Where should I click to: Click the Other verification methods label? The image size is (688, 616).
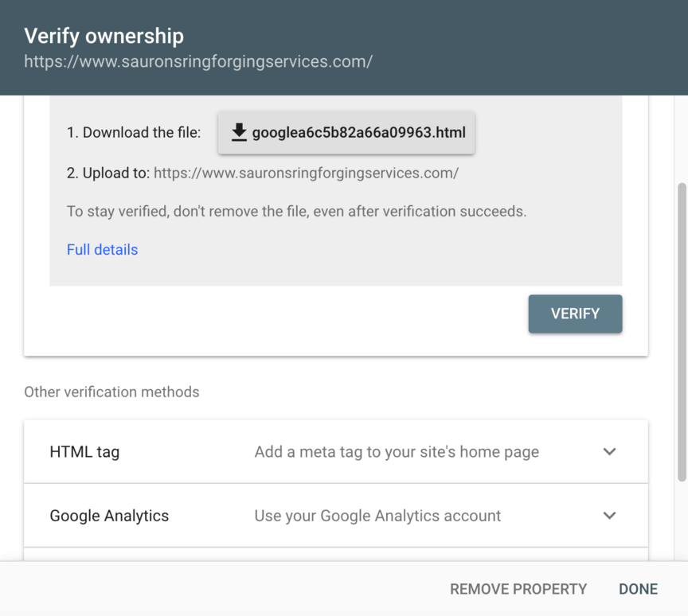[x=111, y=392]
